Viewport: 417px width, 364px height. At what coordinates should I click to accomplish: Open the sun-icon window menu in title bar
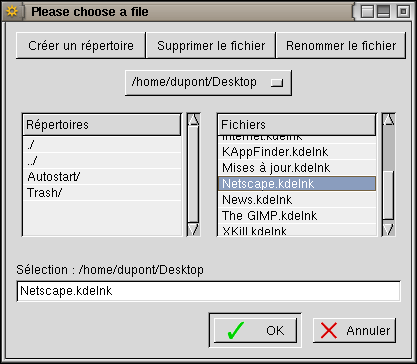coord(12,12)
